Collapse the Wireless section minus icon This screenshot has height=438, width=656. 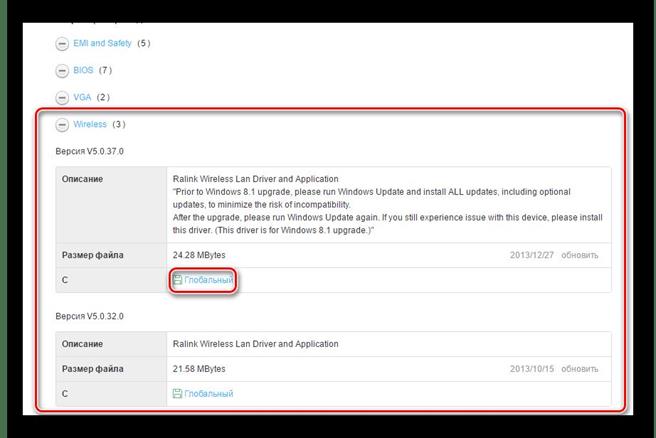[x=62, y=125]
